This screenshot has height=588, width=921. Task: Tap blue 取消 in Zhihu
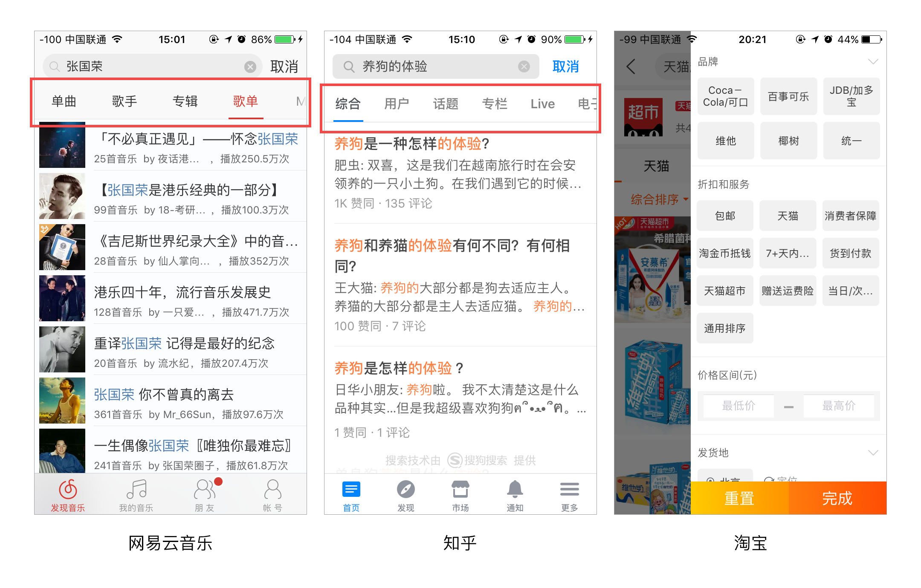(566, 66)
